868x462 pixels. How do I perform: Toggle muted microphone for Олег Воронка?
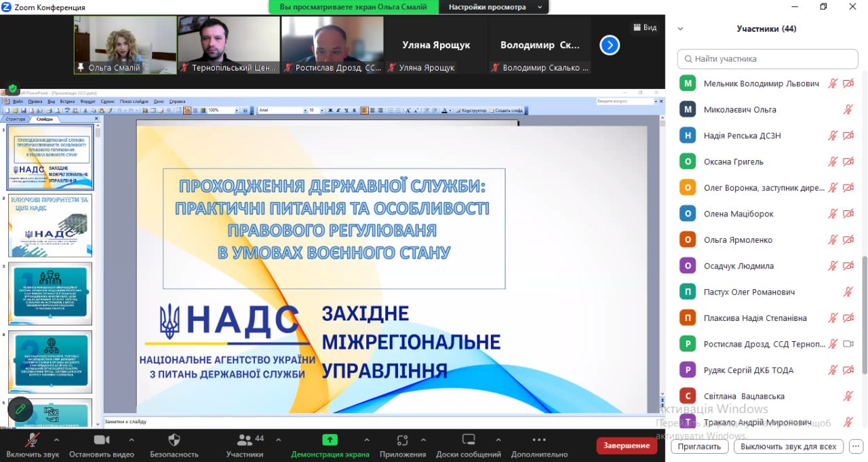tap(833, 188)
